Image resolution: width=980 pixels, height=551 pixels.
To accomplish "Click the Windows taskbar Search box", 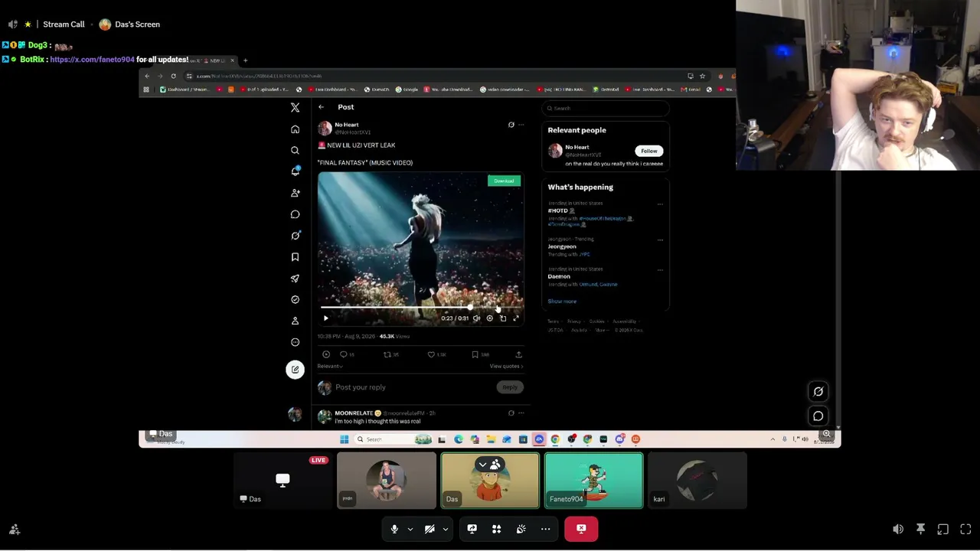I will [x=394, y=439].
